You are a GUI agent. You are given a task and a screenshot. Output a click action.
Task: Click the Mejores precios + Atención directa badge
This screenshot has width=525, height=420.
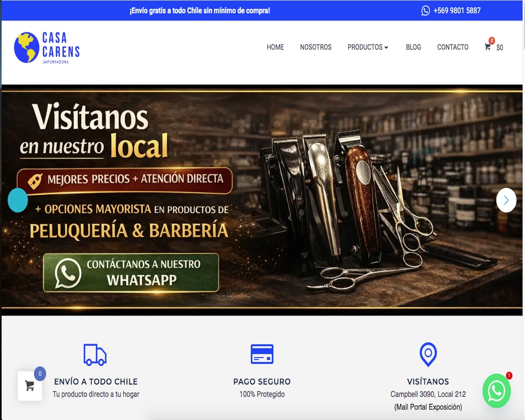coord(124,180)
